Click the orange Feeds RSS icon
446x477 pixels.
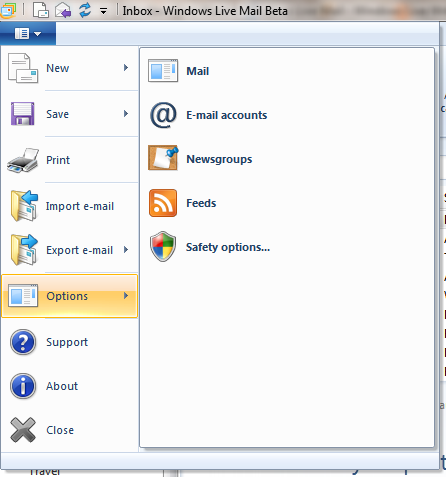[163, 203]
